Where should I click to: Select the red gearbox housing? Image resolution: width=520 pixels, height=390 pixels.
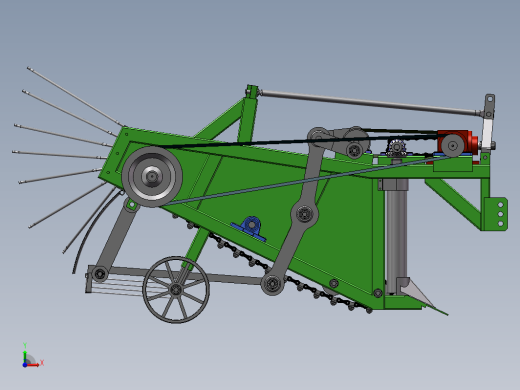(457, 143)
